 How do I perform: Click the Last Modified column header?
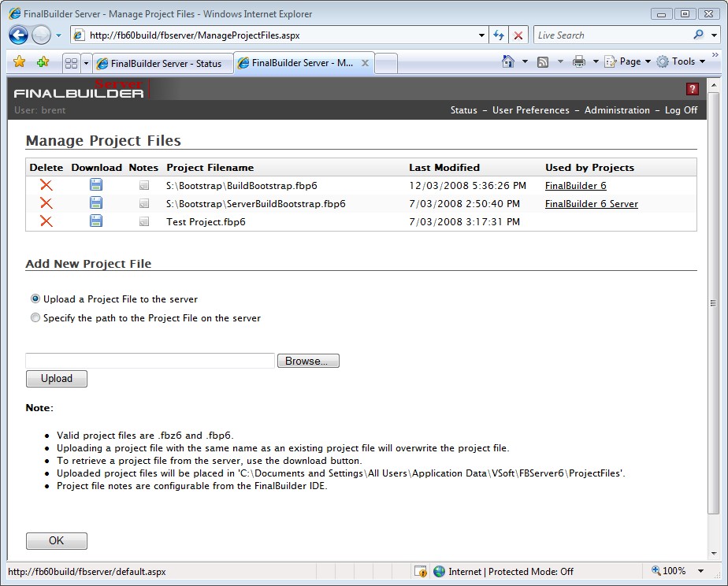pos(444,168)
